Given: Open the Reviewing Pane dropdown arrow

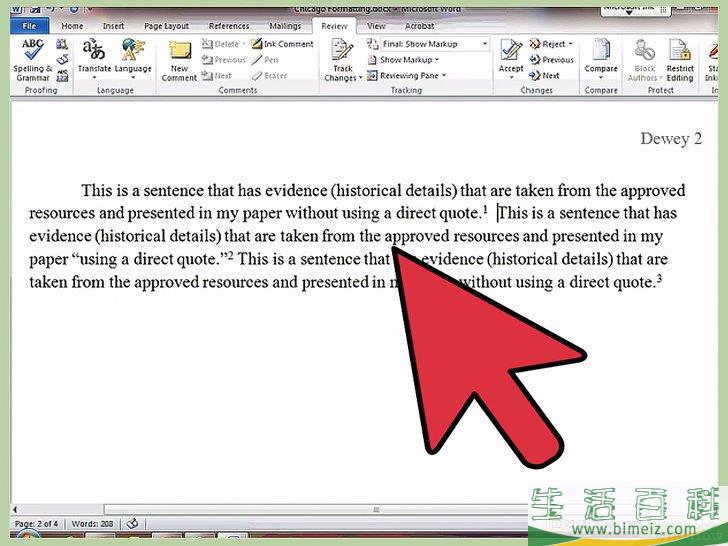Looking at the screenshot, I should [x=444, y=75].
